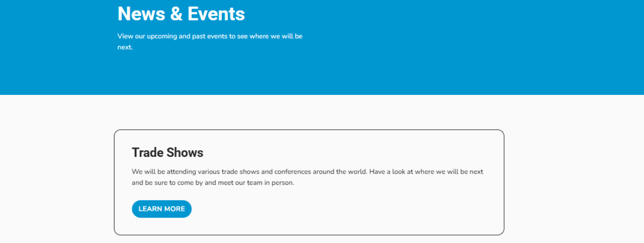Click the Trade Shows card heading
This screenshot has width=644, height=243.
[x=168, y=152]
